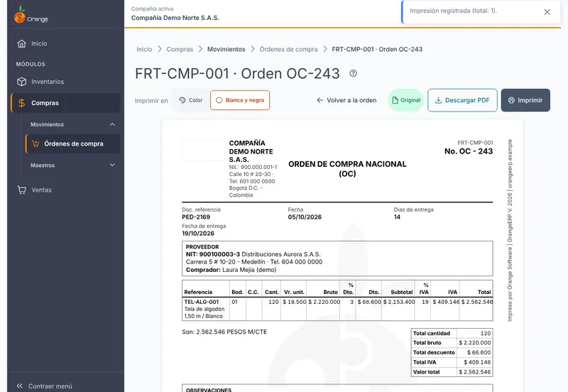Click supplier Distribuciones Aurora S.A.S.

[x=281, y=254]
